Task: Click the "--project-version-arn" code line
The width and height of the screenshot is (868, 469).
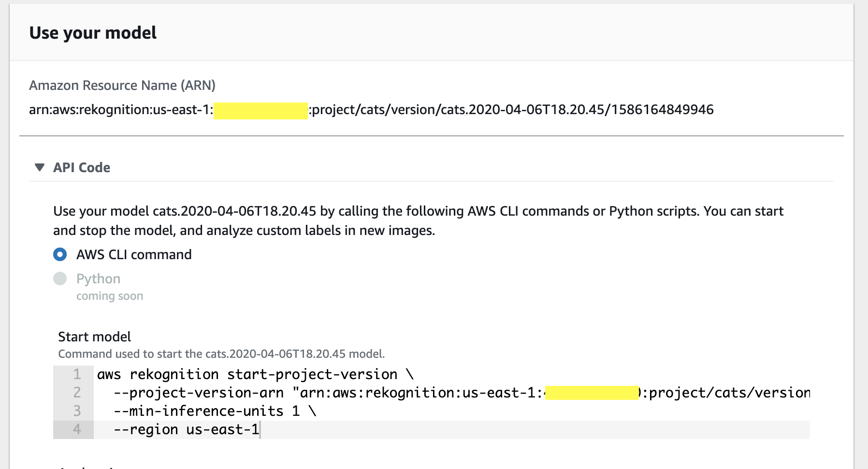Action: 462,393
